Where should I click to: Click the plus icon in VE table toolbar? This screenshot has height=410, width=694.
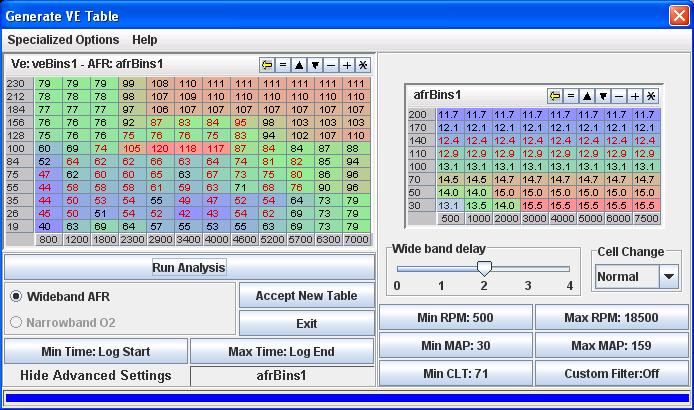[x=347, y=64]
